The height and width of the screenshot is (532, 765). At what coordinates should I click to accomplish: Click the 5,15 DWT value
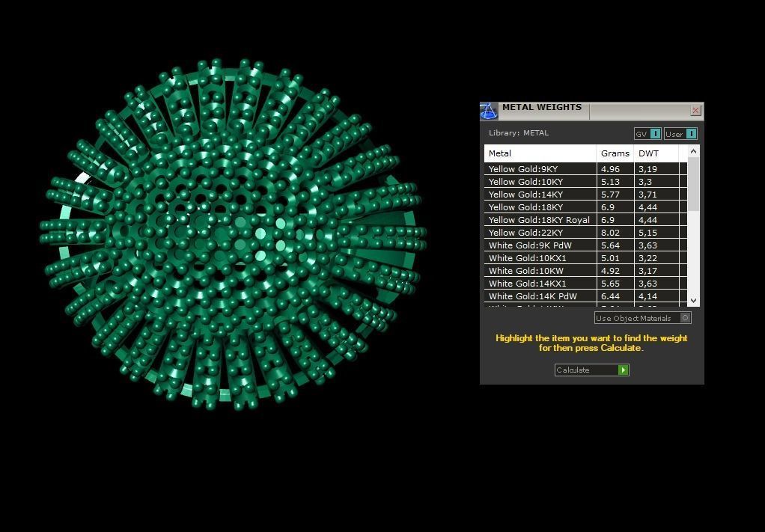(x=648, y=233)
